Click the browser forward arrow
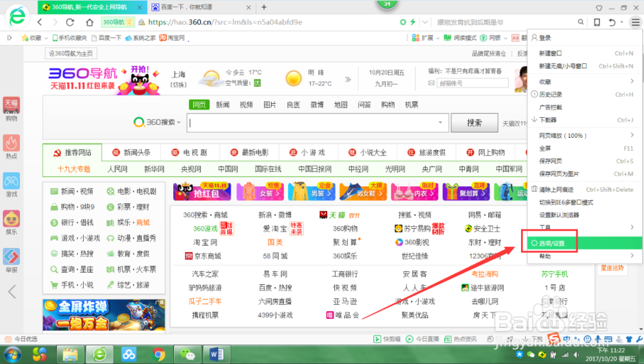644x364 pixels. click(55, 22)
